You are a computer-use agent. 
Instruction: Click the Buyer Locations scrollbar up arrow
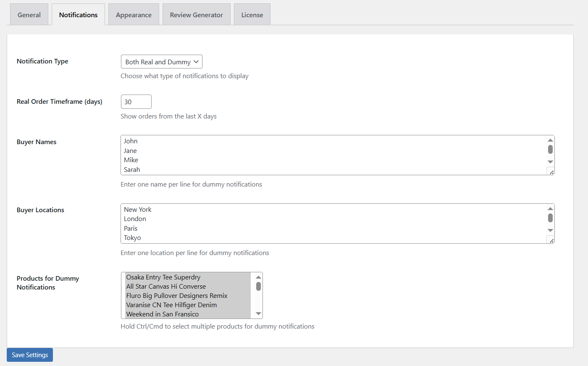[550, 208]
